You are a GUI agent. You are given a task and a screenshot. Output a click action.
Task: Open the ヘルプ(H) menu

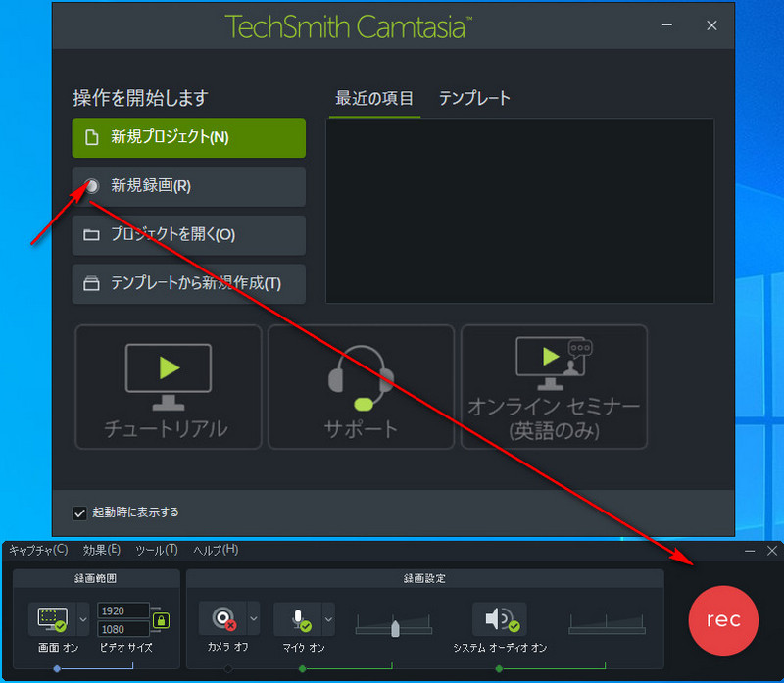(216, 550)
